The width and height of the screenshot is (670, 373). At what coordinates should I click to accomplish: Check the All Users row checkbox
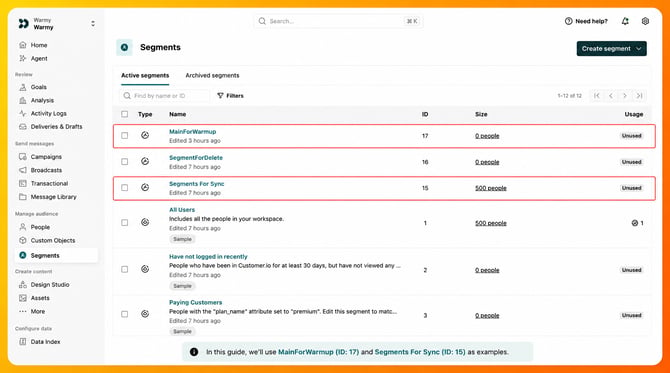click(x=124, y=223)
